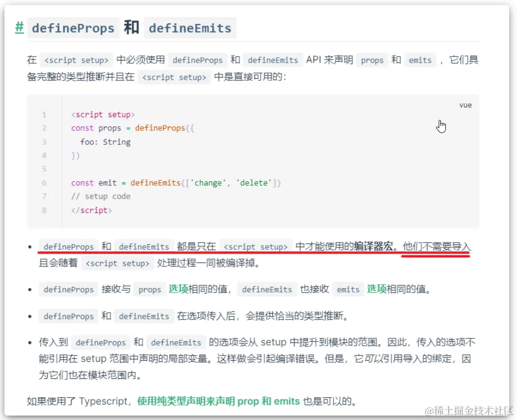Viewport: 517px width, 420px height.
Task: Click the vue language label in the code block
Action: click(465, 105)
